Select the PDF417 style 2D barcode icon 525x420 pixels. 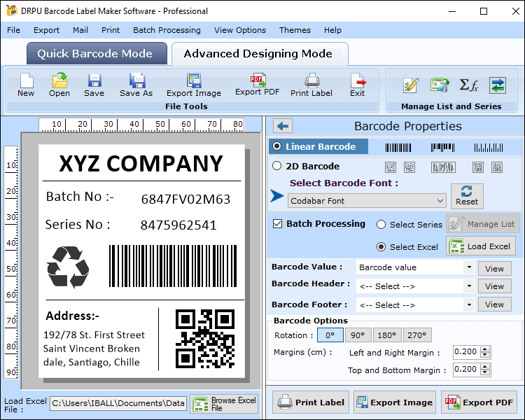443,167
